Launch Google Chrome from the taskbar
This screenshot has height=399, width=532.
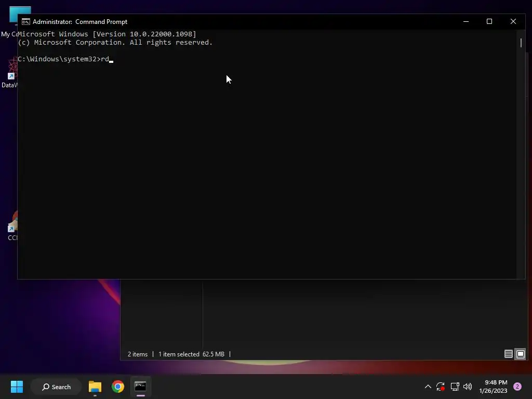click(x=118, y=387)
